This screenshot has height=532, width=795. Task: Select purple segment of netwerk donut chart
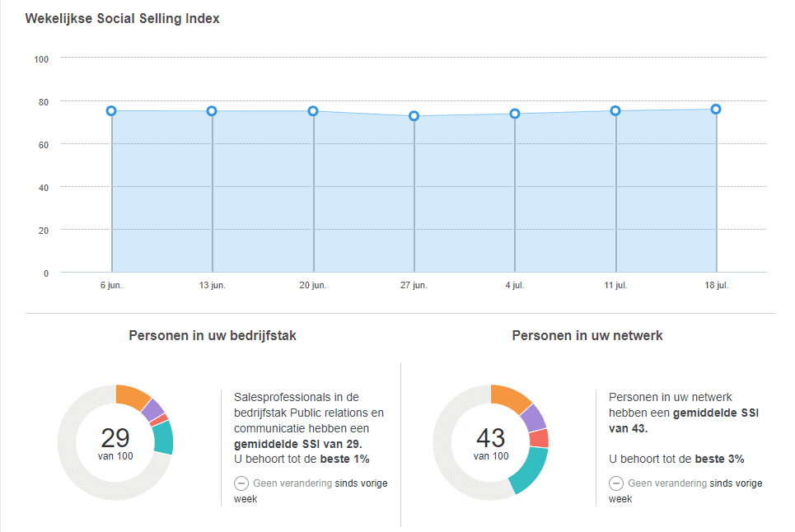click(532, 416)
